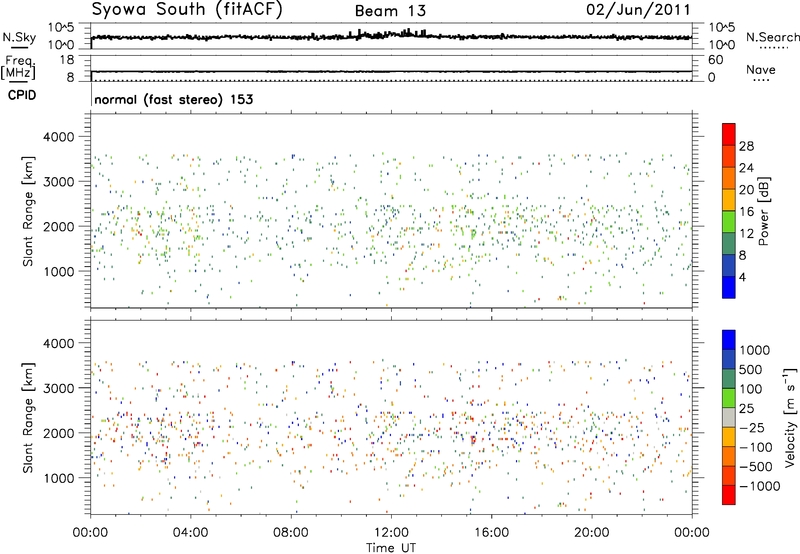Click the "Beam 13" label
This screenshot has width=800, height=554.
[390, 11]
